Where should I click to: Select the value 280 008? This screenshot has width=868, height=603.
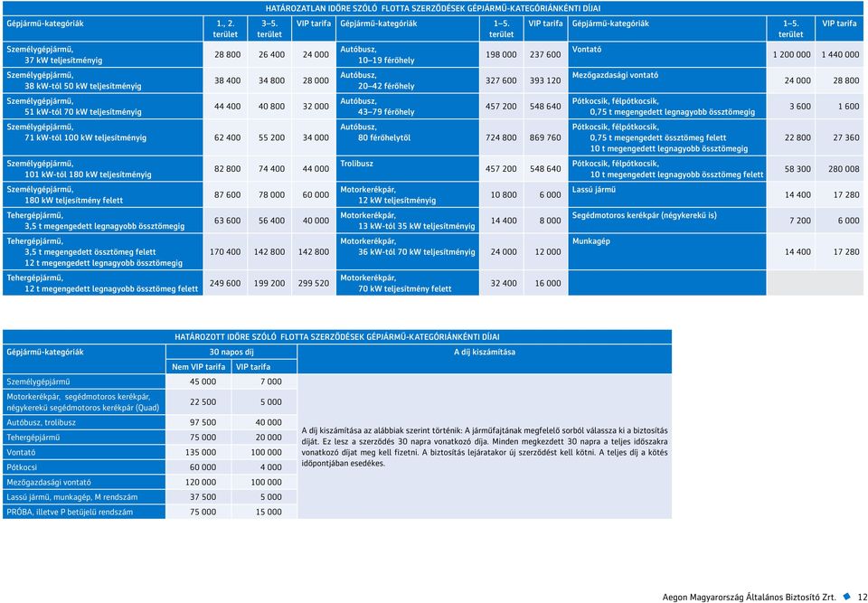click(844, 169)
